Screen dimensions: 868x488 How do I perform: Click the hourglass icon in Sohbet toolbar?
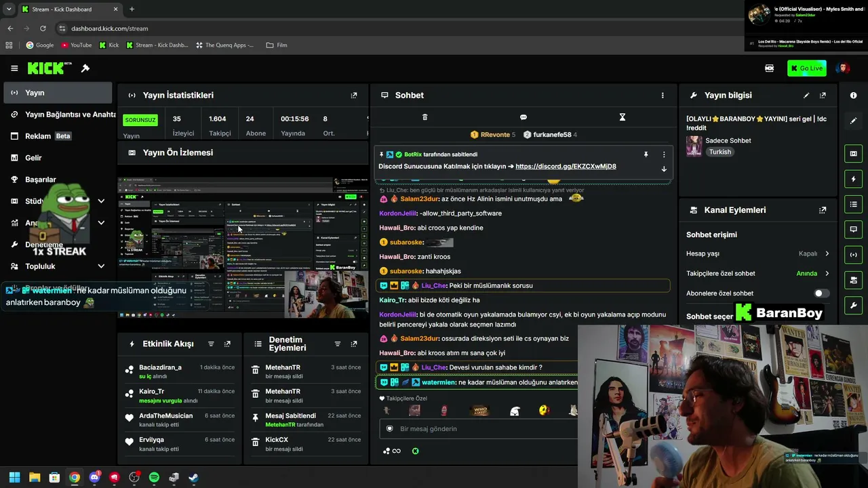[x=623, y=117]
